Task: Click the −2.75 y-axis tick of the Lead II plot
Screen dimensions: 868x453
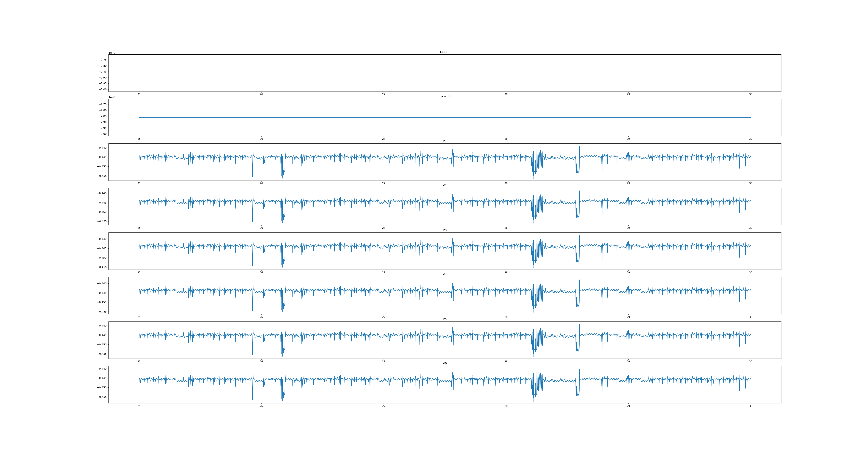Action: click(x=103, y=104)
